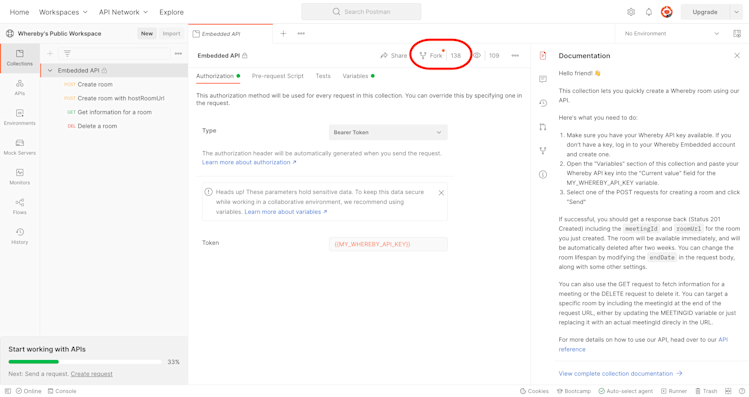Open settings gear icon in header

[631, 12]
